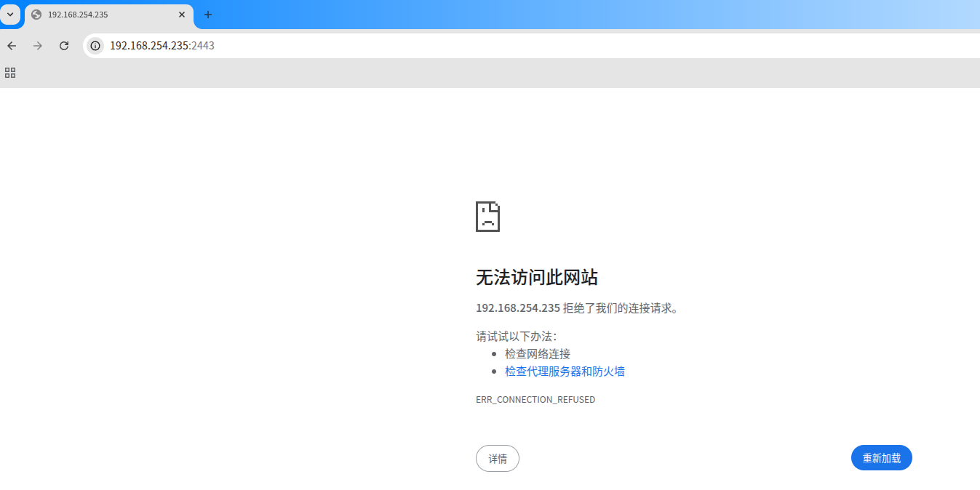This screenshot has height=490, width=980.
Task: Click the 无法访问此网站 heading
Action: [537, 277]
